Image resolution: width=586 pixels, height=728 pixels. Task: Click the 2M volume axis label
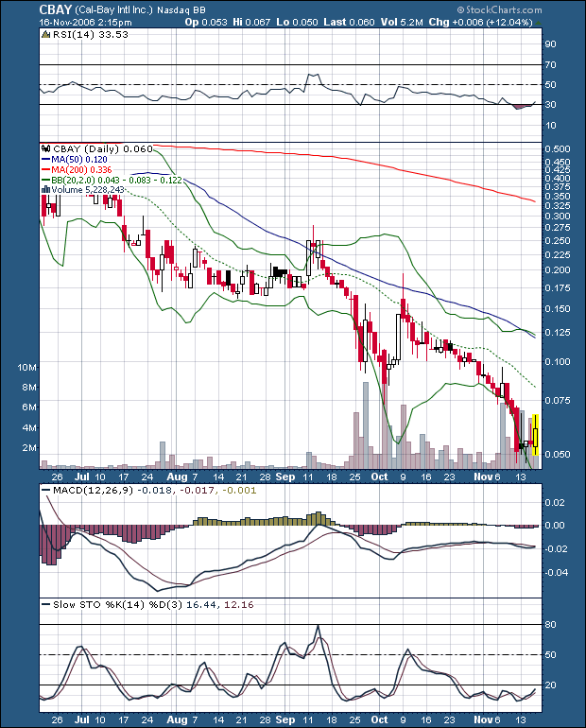click(x=29, y=448)
